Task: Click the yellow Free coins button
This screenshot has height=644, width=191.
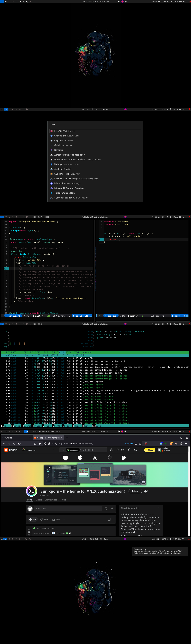Action: click(150, 450)
